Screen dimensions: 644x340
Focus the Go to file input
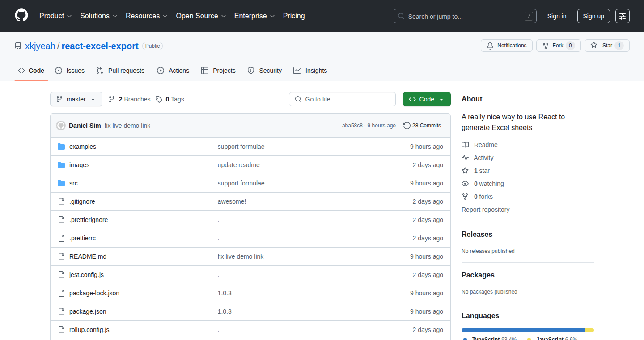[x=342, y=99]
